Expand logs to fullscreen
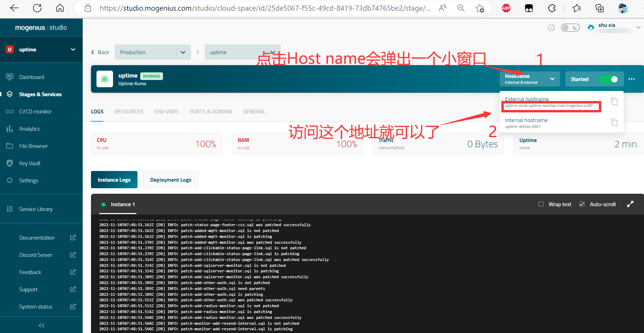 click(630, 204)
